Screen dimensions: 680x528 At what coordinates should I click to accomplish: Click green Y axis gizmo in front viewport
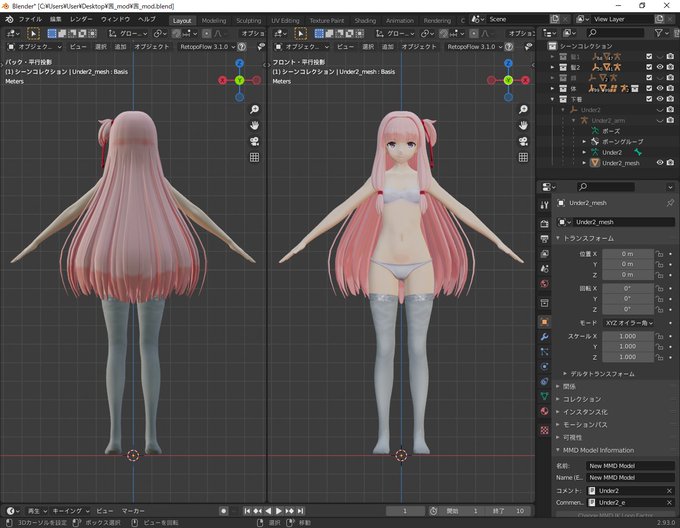[508, 80]
